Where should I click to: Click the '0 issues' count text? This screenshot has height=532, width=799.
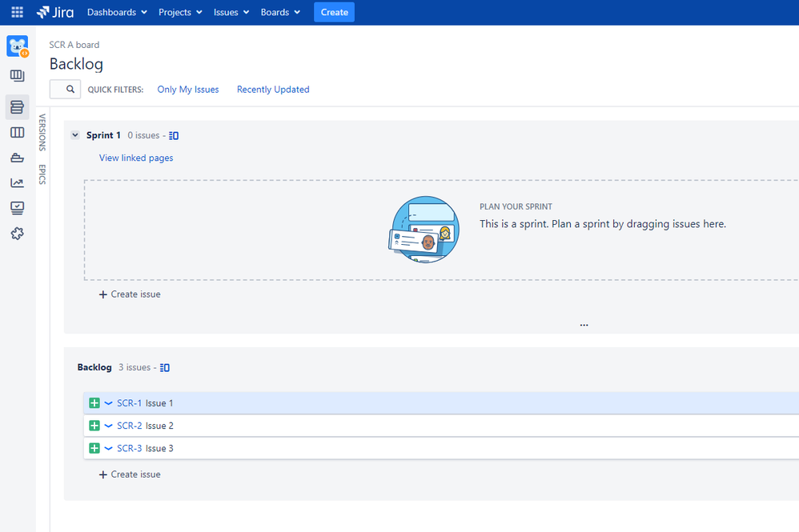(x=143, y=135)
